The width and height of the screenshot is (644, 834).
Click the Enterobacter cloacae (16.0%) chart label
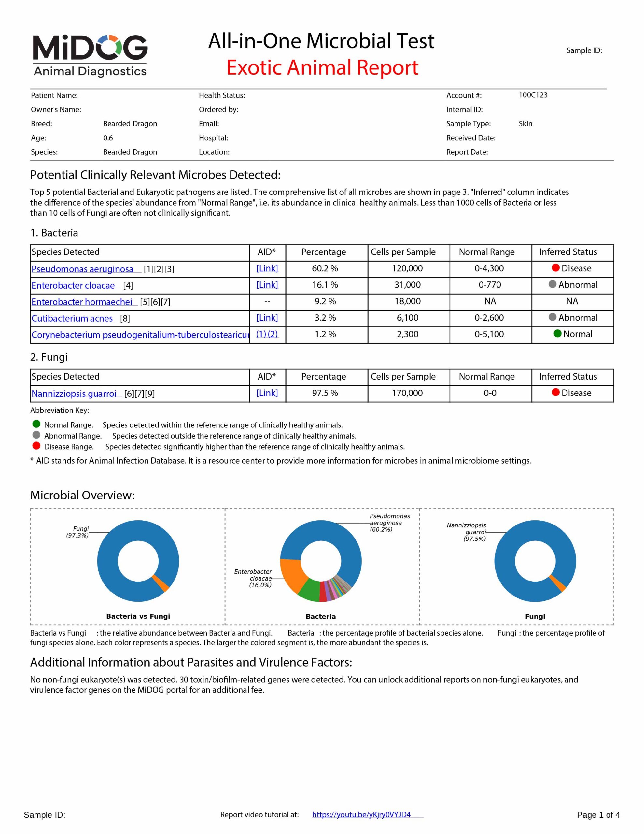(x=254, y=579)
